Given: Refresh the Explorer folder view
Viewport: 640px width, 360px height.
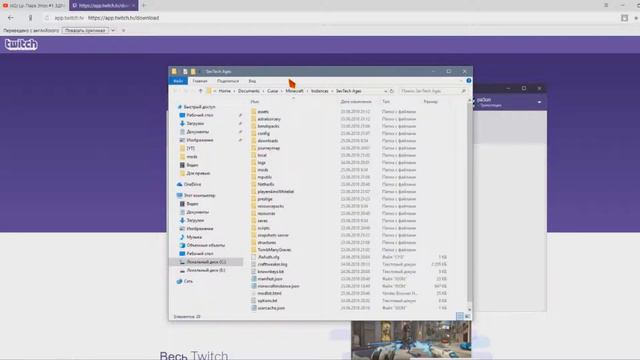Looking at the screenshot, I should [392, 91].
